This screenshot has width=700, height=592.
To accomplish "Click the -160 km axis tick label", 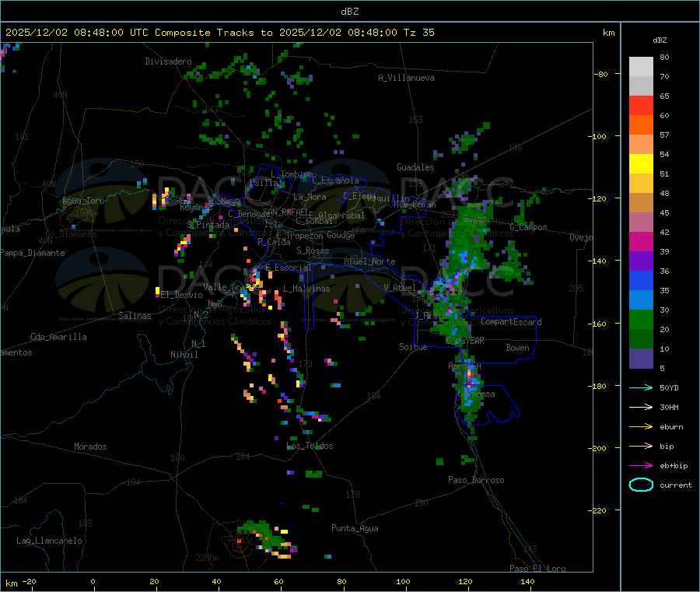I will point(599,324).
